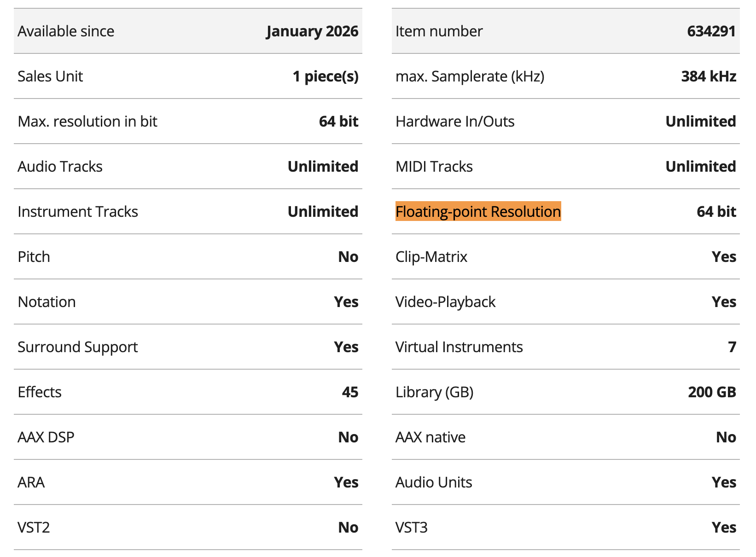Click the Max. resolution in bit label
This screenshot has height=557, width=756.
pos(87,122)
